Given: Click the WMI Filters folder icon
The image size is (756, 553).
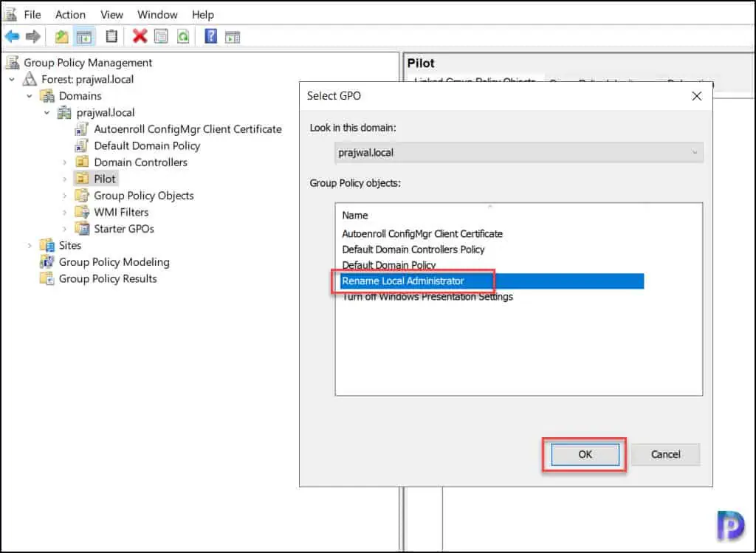Looking at the screenshot, I should [x=82, y=212].
